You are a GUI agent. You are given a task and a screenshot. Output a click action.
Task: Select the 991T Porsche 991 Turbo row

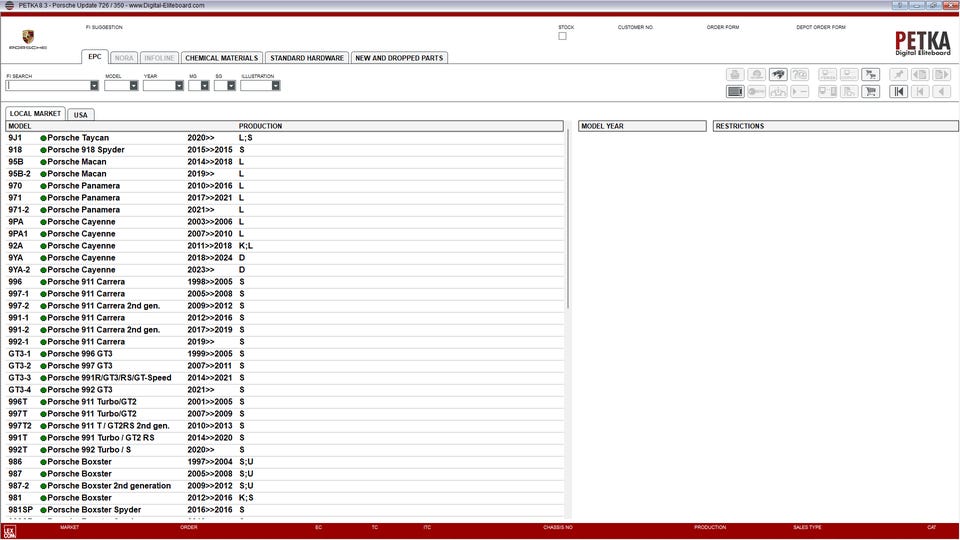click(x=285, y=438)
